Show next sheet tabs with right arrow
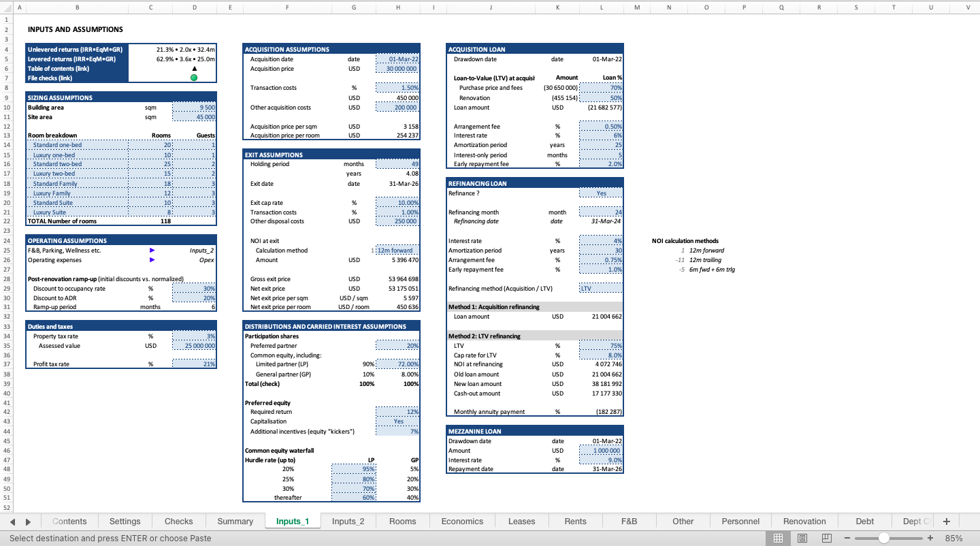Screen dimensions: 980x546 click(28, 521)
